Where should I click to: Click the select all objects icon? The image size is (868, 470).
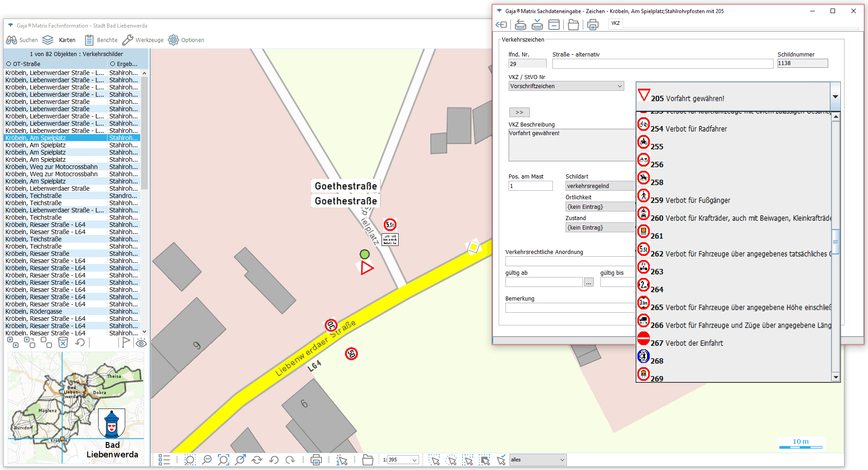13,343
